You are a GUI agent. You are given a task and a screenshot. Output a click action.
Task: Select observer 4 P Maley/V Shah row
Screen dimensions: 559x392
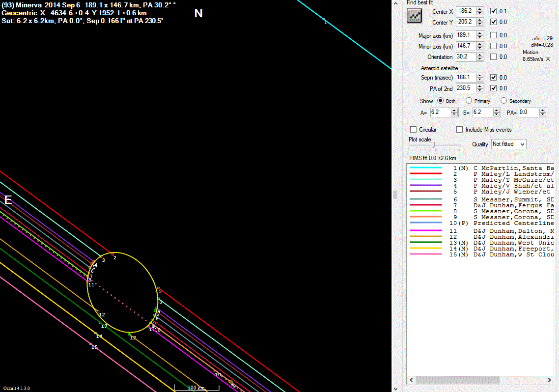pyautogui.click(x=481, y=186)
